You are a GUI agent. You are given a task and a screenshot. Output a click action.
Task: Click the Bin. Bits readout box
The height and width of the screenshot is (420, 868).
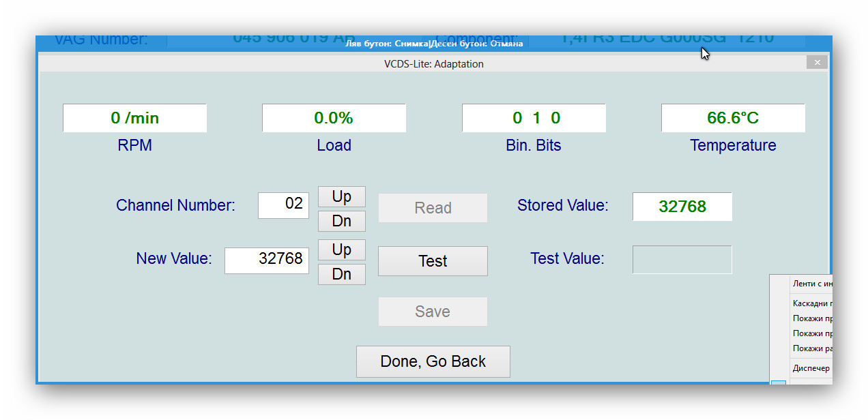(x=534, y=118)
